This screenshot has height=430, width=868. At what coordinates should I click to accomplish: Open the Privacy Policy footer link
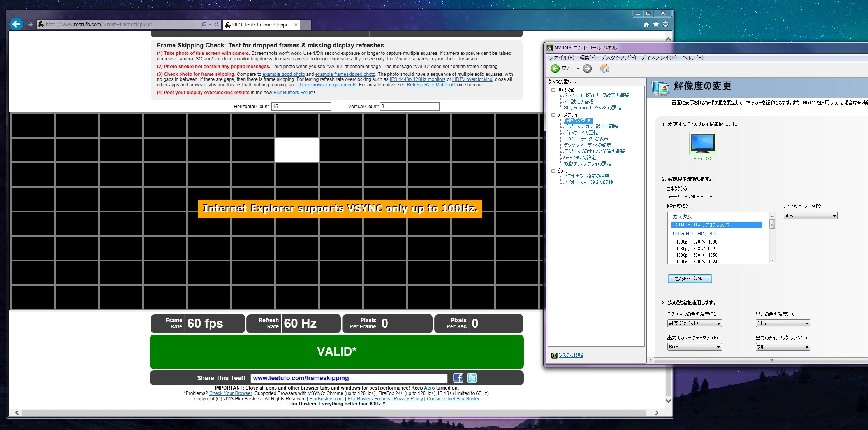click(408, 399)
